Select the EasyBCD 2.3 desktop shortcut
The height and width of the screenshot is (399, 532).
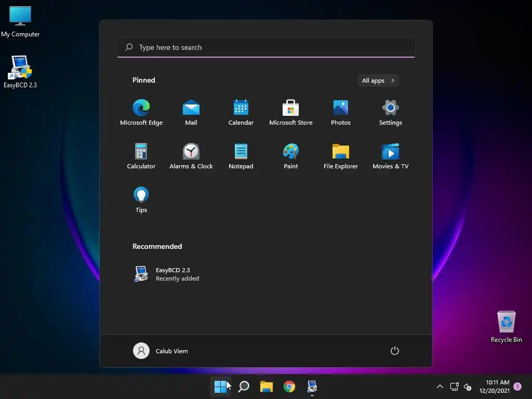pyautogui.click(x=20, y=72)
